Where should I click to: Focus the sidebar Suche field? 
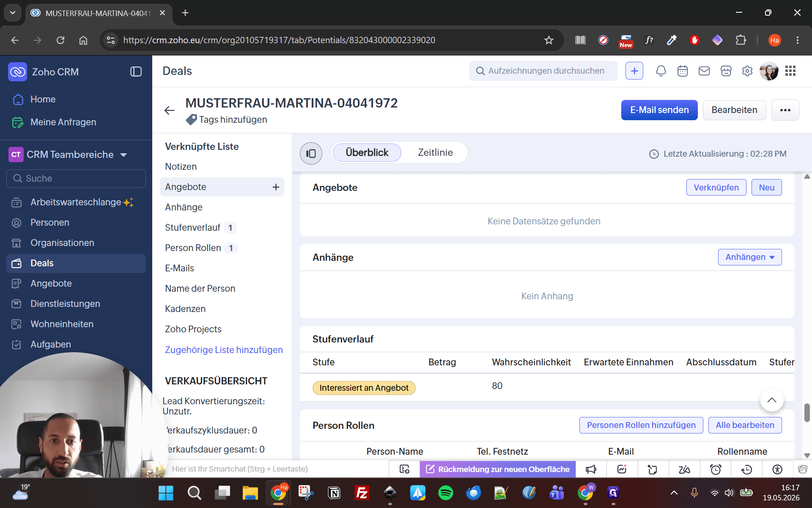coord(76,179)
